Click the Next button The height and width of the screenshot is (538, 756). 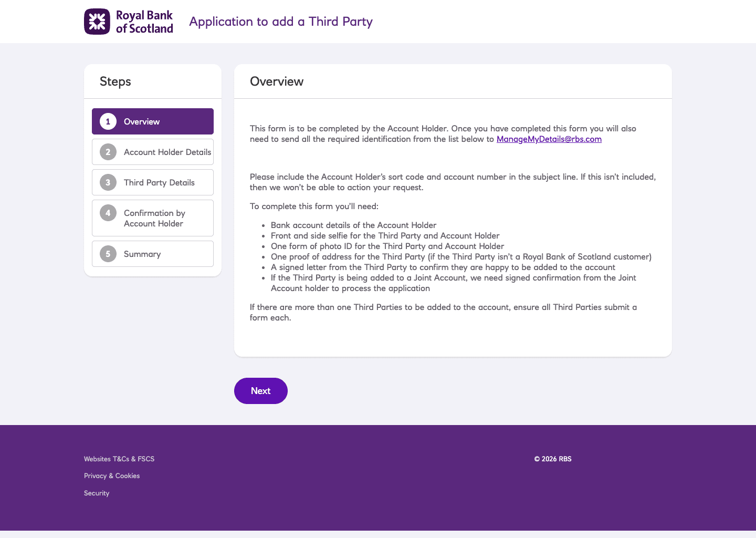click(x=261, y=391)
